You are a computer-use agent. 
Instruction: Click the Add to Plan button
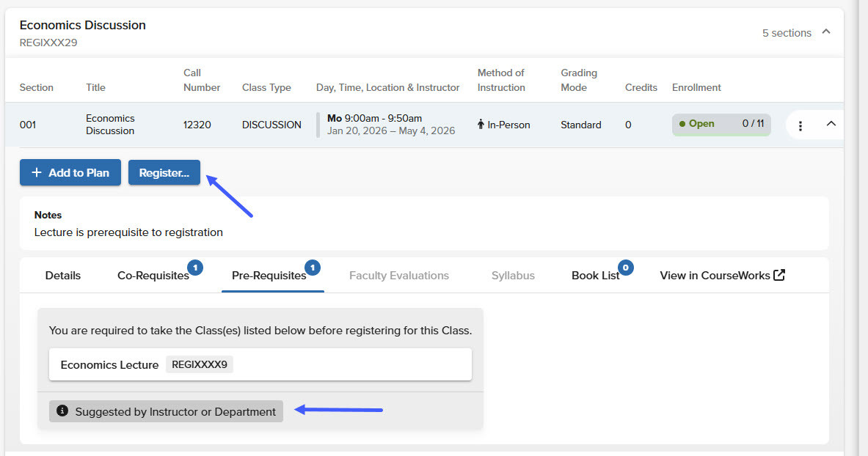point(70,173)
